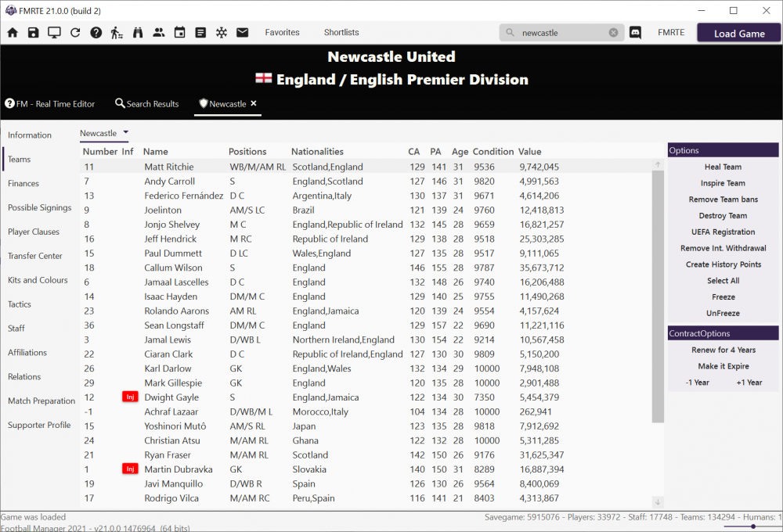This screenshot has width=783, height=532.
Task: Click the magnifier icon in search box
Action: click(x=510, y=32)
